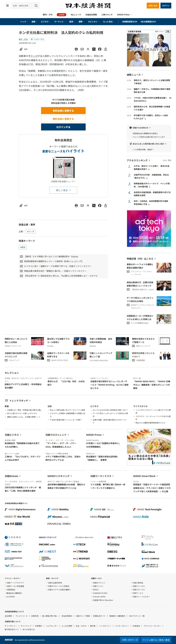Click お問い合わせ footer button
Viewport: 176px width, 644px height.
coord(130,640)
